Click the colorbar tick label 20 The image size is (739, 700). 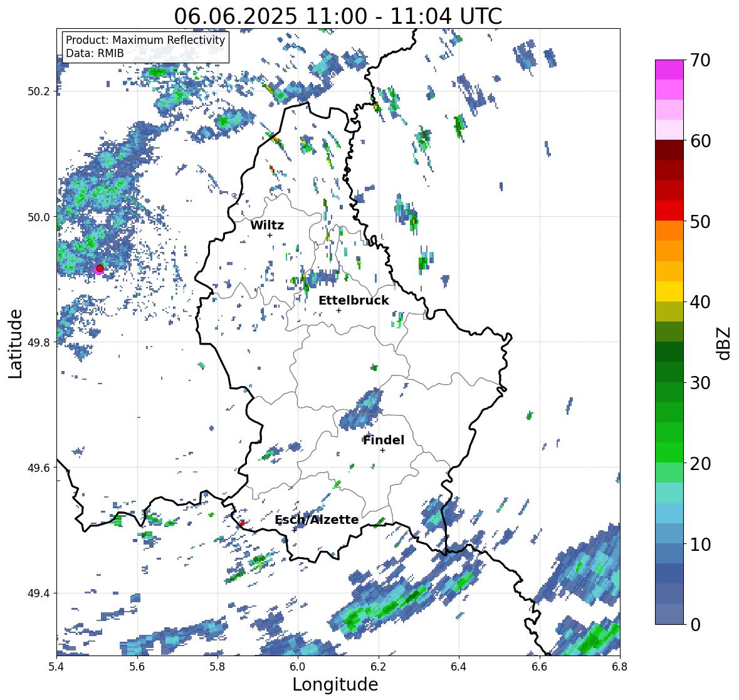pyautogui.click(x=700, y=463)
